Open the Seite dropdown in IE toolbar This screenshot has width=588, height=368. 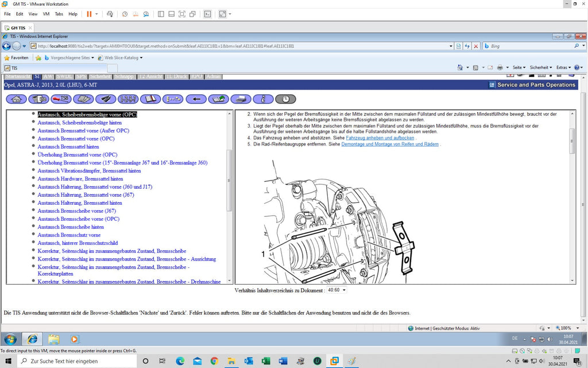pos(519,68)
